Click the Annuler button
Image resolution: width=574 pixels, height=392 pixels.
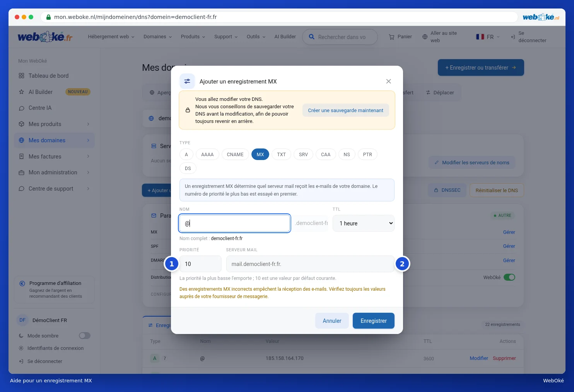click(332, 321)
